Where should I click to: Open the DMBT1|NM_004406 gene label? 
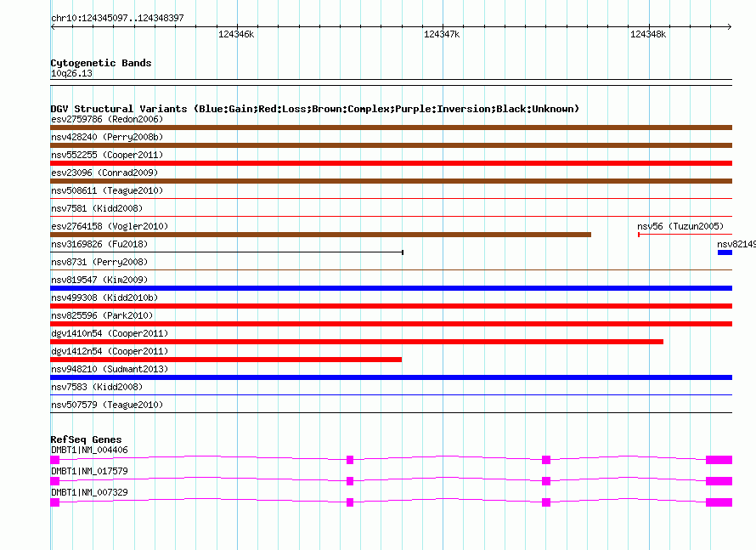tap(89, 450)
